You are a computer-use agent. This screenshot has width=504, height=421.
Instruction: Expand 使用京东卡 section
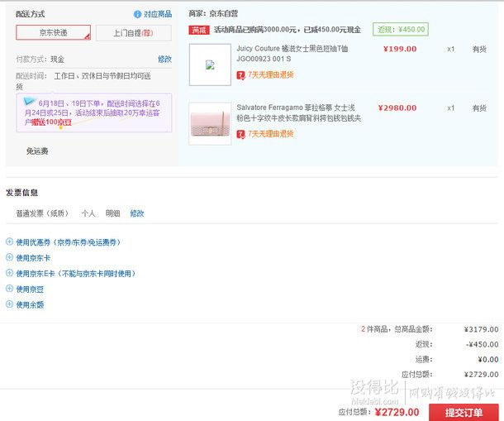pyautogui.click(x=33, y=258)
